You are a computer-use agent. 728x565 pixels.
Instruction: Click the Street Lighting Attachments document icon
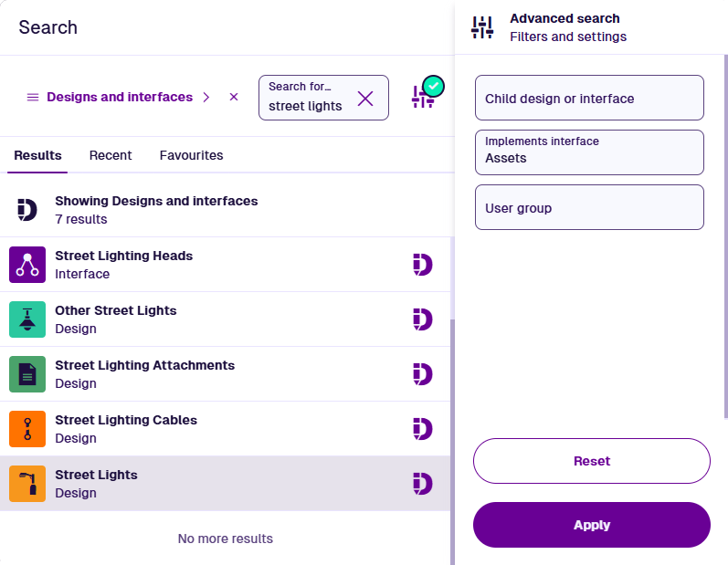[x=27, y=374]
